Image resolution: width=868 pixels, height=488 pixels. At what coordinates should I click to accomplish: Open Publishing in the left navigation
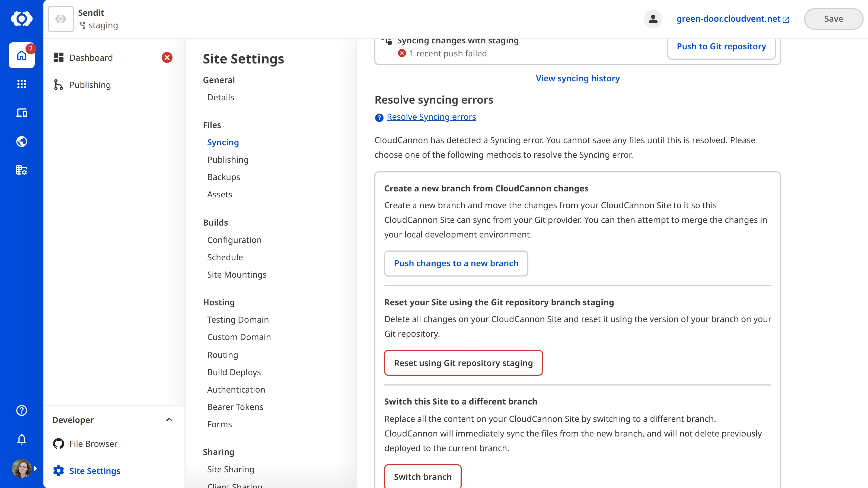pos(90,85)
